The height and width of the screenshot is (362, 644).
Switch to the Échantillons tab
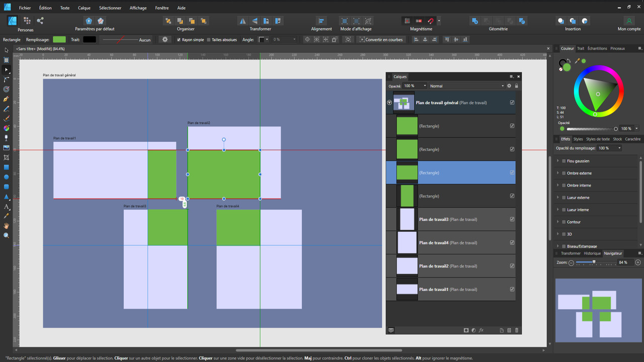click(x=597, y=49)
